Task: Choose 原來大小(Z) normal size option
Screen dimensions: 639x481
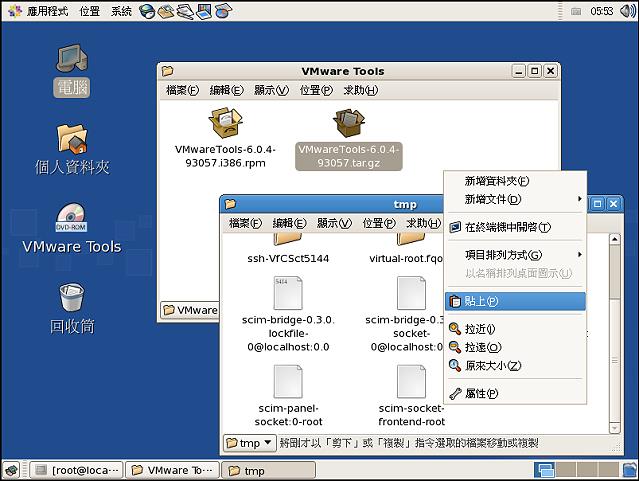Action: [515, 366]
